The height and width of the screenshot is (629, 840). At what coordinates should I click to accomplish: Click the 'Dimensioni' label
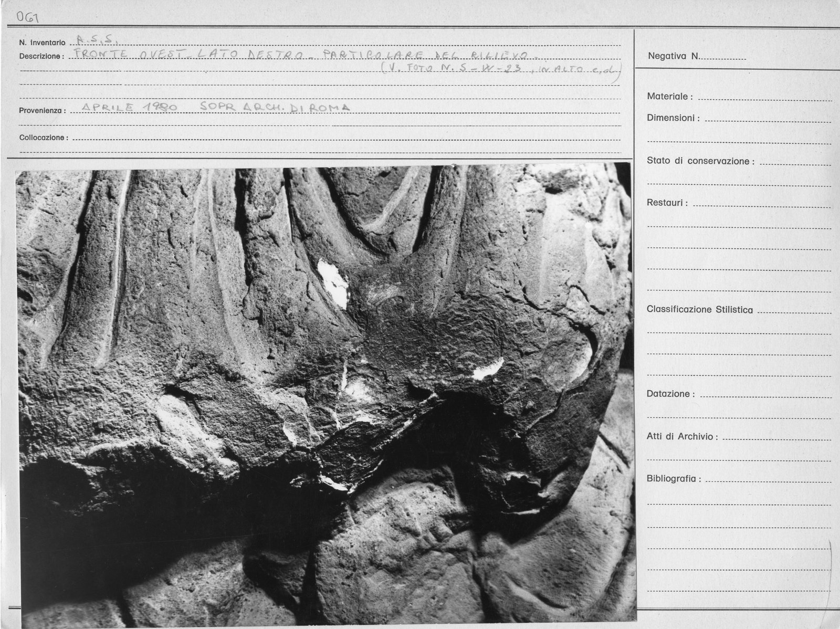673,118
